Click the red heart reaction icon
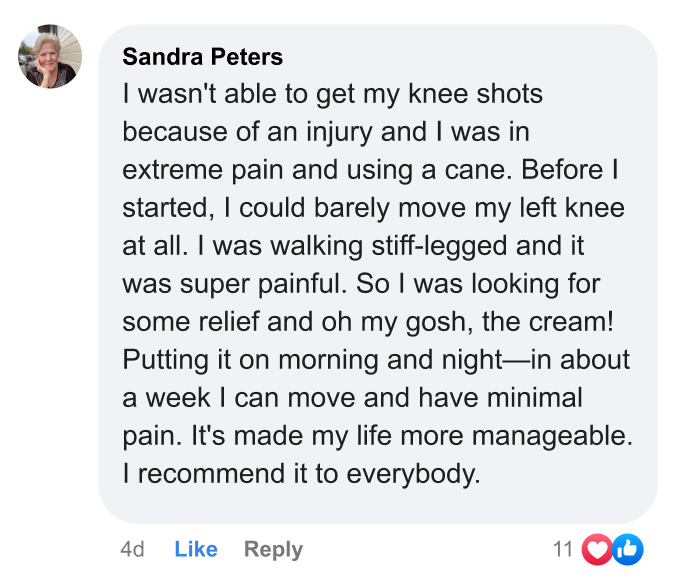The width and height of the screenshot is (676, 580). pyautogui.click(x=596, y=548)
